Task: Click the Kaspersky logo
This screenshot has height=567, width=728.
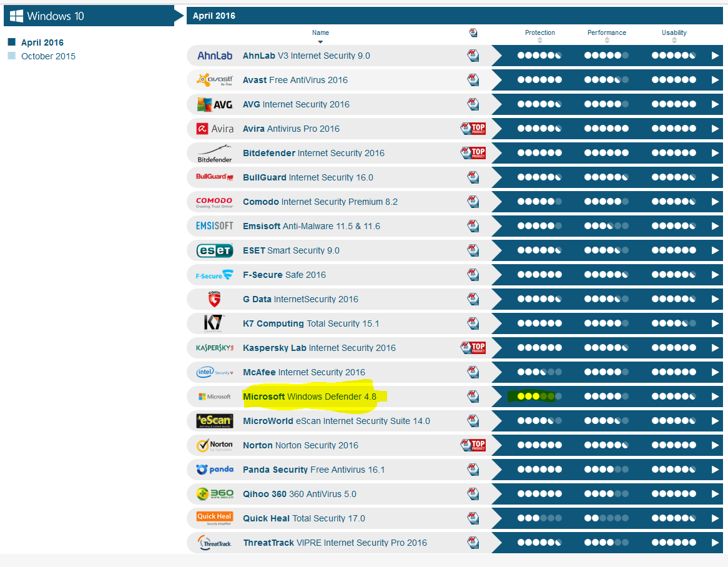Action: pos(215,348)
